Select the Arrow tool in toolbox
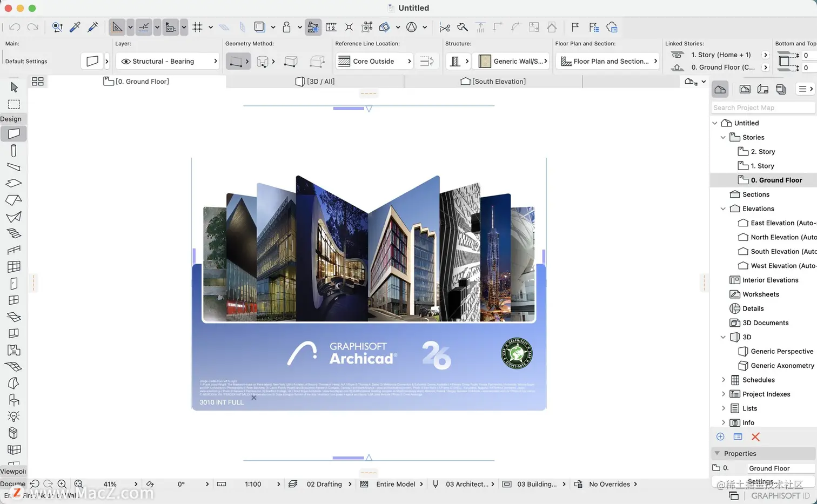817x504 pixels. point(14,87)
